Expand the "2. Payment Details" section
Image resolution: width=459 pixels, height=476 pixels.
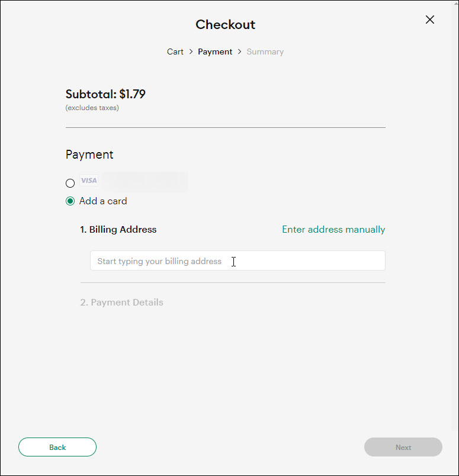121,302
